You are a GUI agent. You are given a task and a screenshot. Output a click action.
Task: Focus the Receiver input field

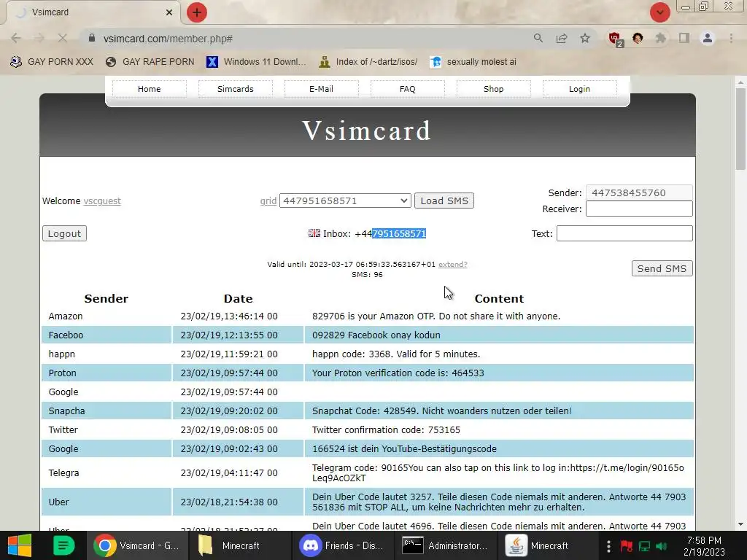coord(639,209)
